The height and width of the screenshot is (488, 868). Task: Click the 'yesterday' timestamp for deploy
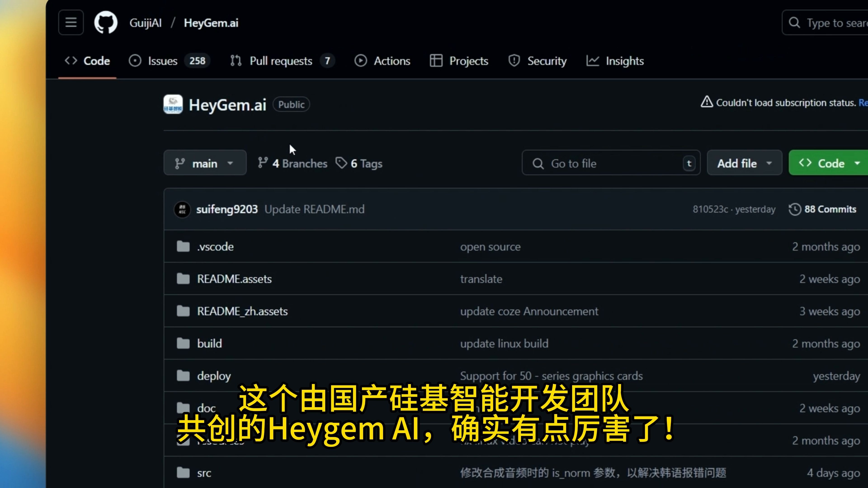[x=837, y=376]
